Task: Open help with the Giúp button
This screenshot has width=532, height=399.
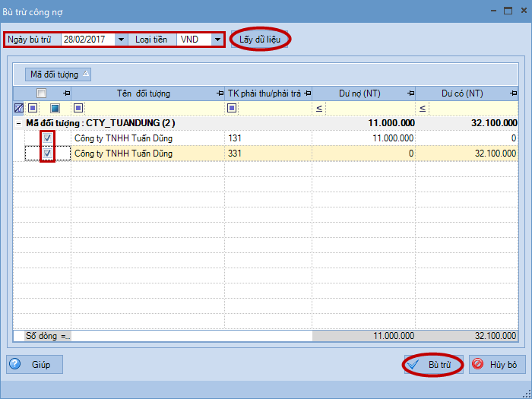Action: point(35,365)
